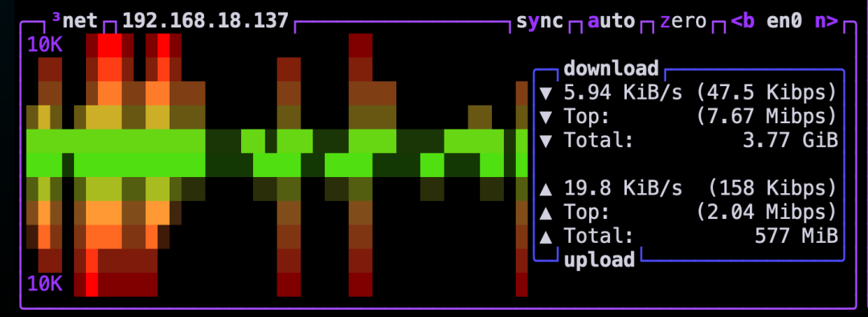Click the upper 10K graph scale label

click(45, 45)
